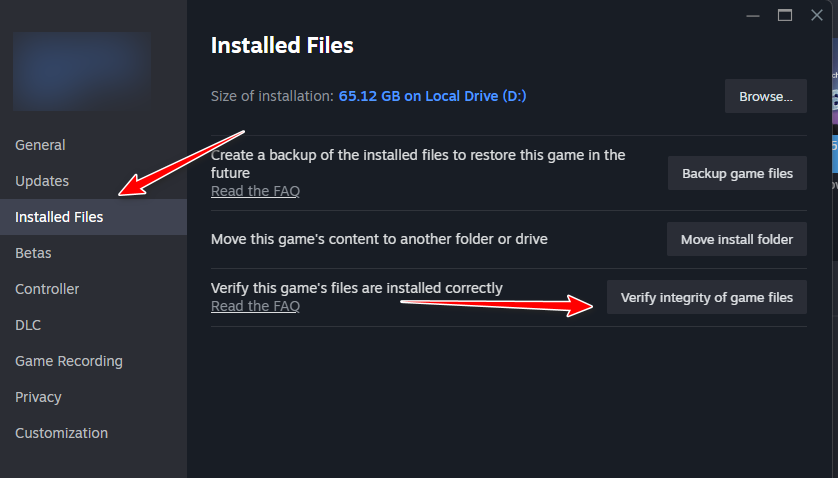The image size is (838, 478).
Task: Click the Browse... button
Action: (x=765, y=97)
